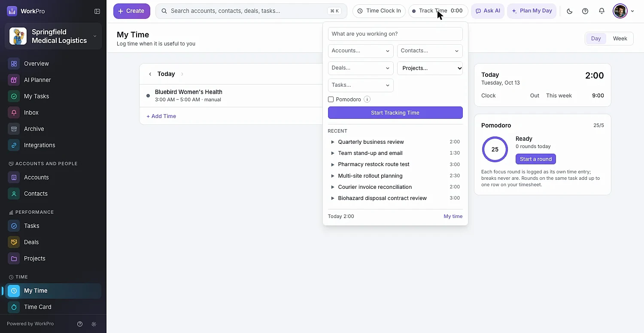The image size is (644, 333).
Task: Open the Tasks dropdown in tracker
Action: (x=361, y=85)
